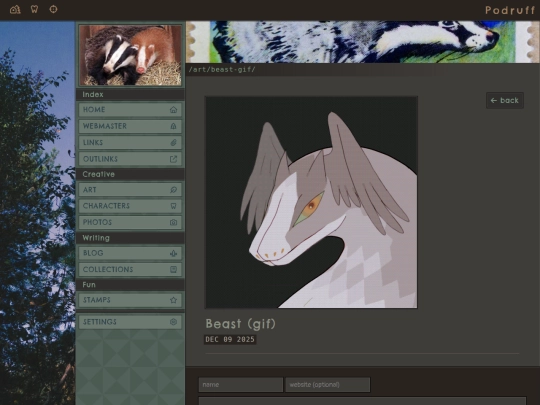Focus the website (optional) input field
Screen dimensions: 540x405
pyautogui.click(x=328, y=385)
